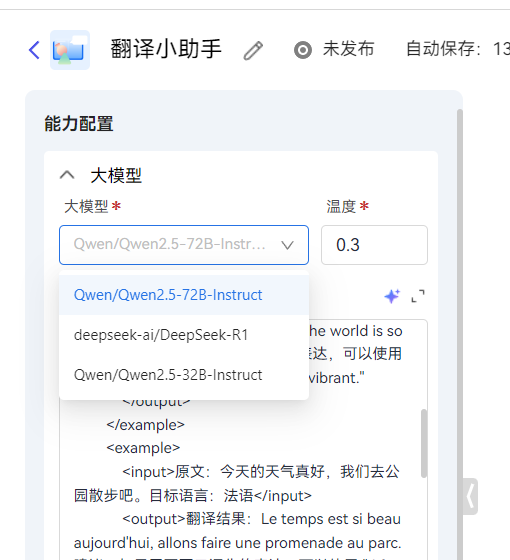Click the 能力配置 panel scrollbar
Screen dimensions: 510x560
(460, 334)
